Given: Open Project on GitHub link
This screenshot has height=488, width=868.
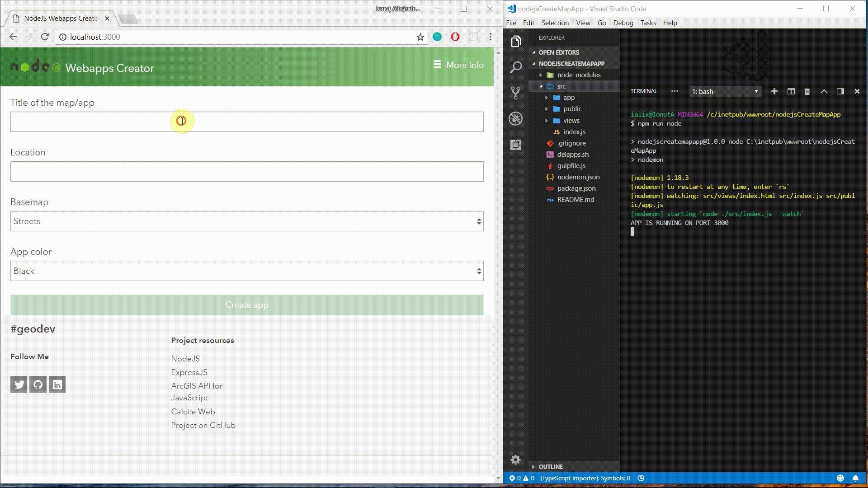Looking at the screenshot, I should click(203, 425).
